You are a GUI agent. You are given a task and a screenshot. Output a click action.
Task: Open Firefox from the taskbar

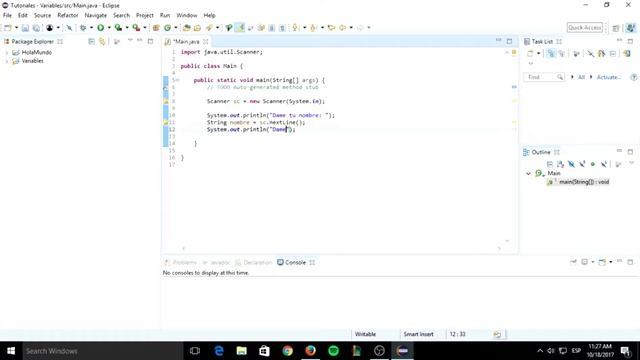point(311,351)
